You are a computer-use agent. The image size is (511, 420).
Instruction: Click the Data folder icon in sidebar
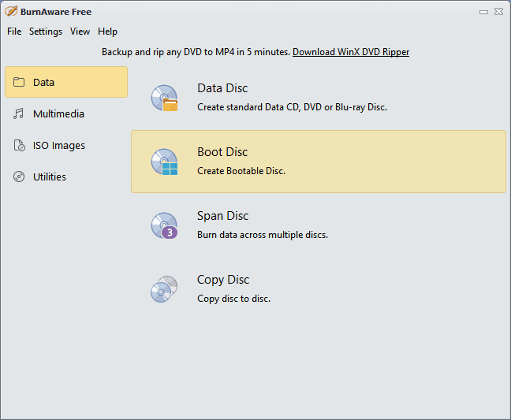click(x=19, y=82)
